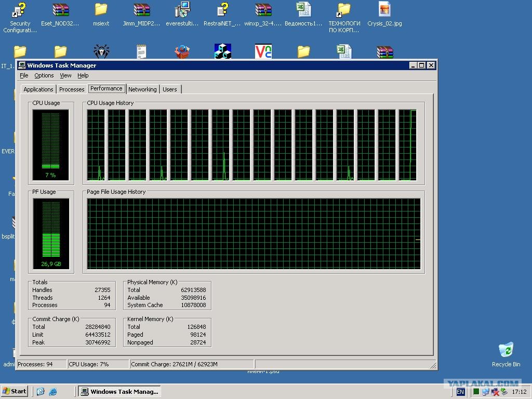Click the Windows Task Manager title bar
This screenshot has width=532, height=399.
click(227, 65)
